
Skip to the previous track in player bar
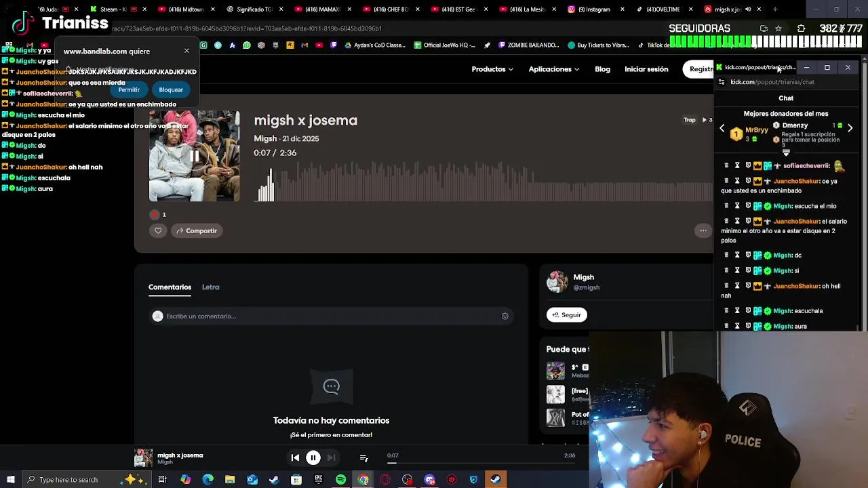click(x=295, y=457)
